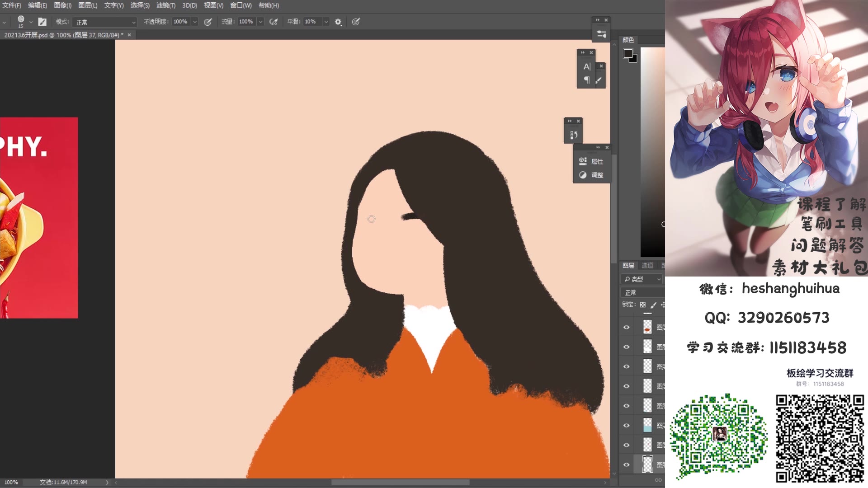Image resolution: width=868 pixels, height=488 pixels.
Task: Open the 窗口(W) menu
Action: click(241, 5)
